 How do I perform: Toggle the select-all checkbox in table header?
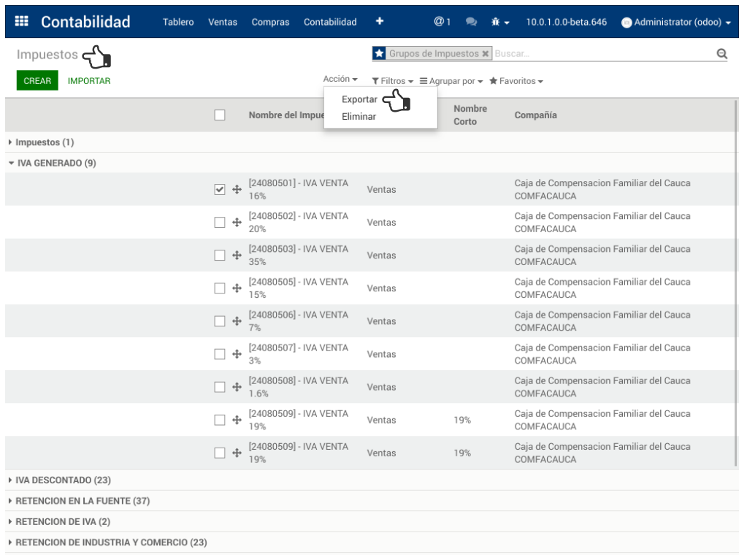(220, 115)
